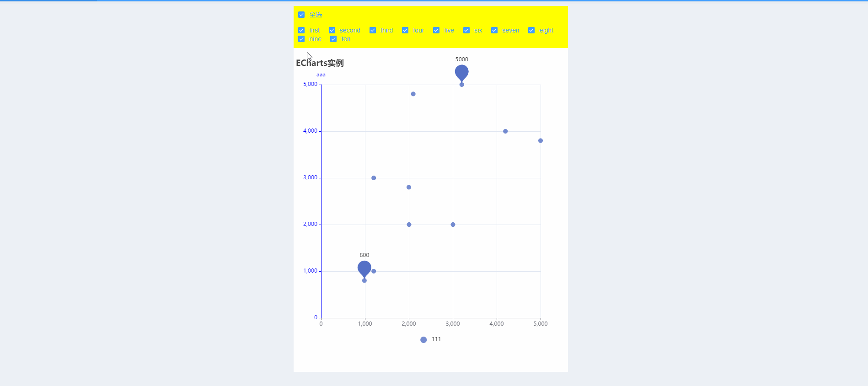Image resolution: width=868 pixels, height=386 pixels.
Task: Click the 5,000 x-axis label
Action: 541,324
